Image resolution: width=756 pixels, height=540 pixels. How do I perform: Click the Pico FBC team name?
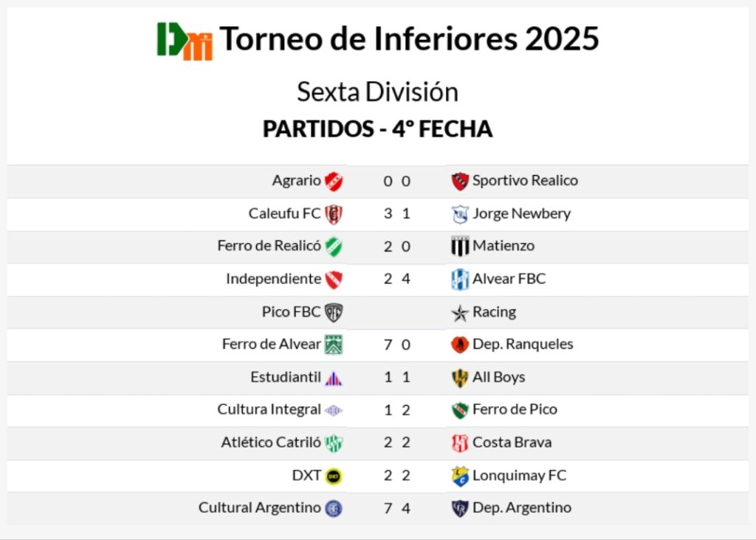pos(291,312)
